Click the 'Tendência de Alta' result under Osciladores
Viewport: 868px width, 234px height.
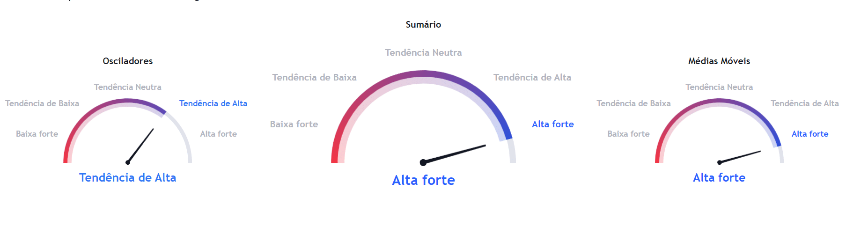coord(128,177)
